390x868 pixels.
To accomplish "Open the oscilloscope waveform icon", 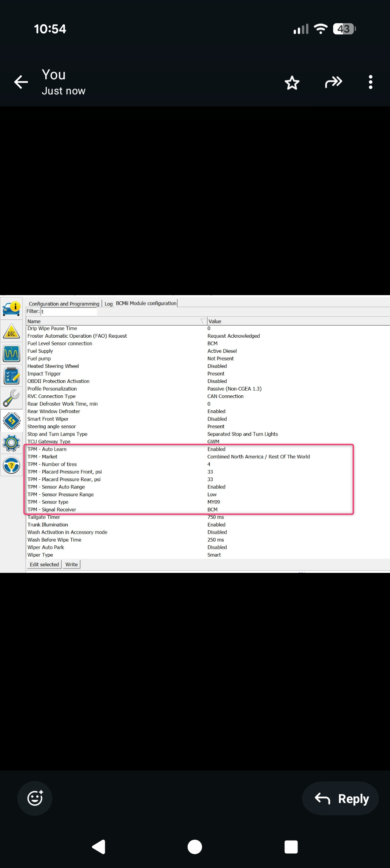I will 12,354.
